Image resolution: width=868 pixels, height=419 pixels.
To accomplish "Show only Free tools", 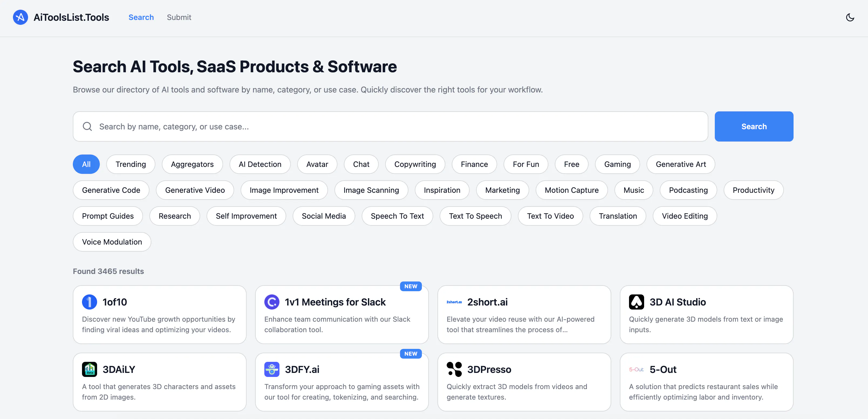I will click(x=572, y=164).
